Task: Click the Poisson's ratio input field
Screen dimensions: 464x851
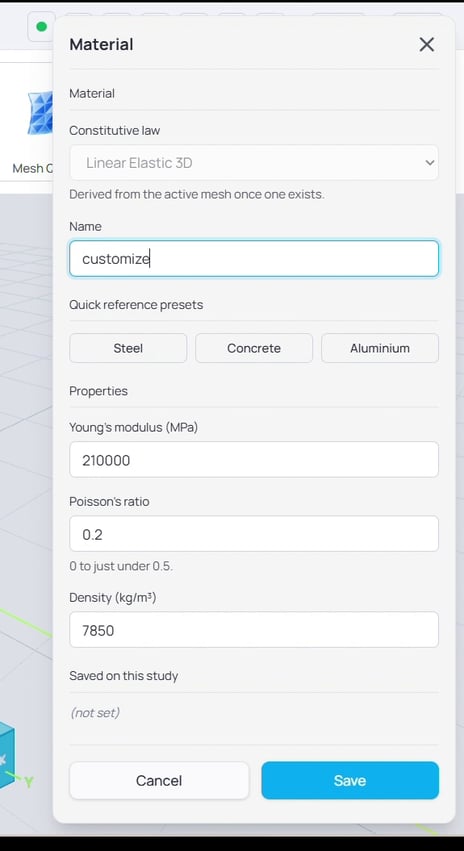Action: 253,534
